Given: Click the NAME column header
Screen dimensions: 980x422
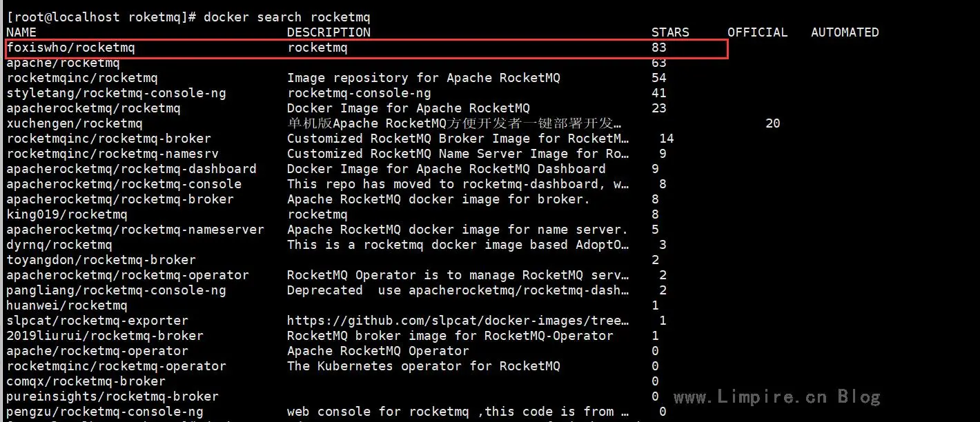Looking at the screenshot, I should pos(21,32).
